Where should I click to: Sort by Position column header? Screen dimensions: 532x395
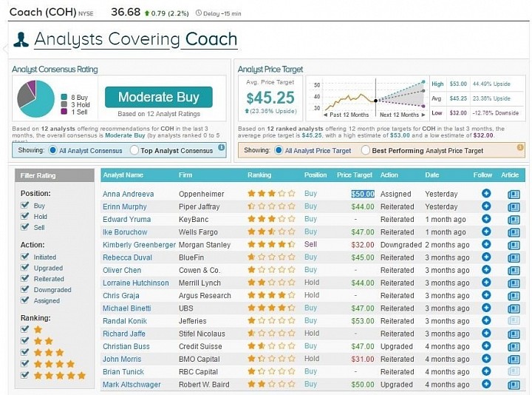click(316, 175)
